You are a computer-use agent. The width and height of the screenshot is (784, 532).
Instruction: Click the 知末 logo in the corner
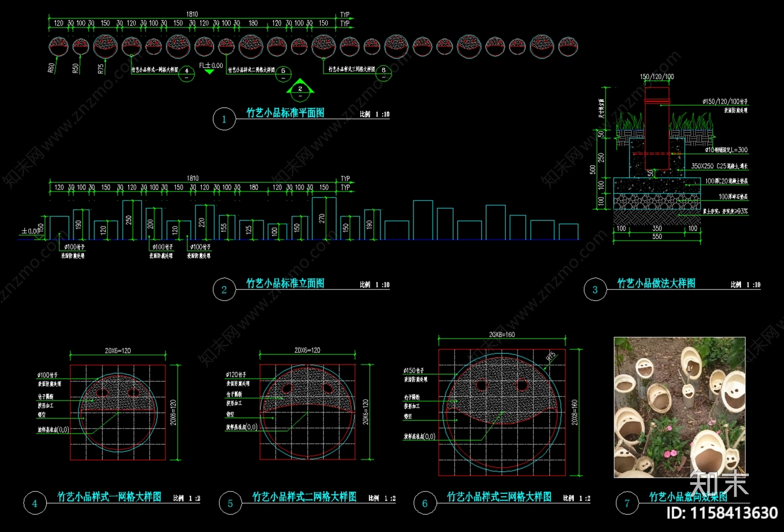click(x=719, y=483)
